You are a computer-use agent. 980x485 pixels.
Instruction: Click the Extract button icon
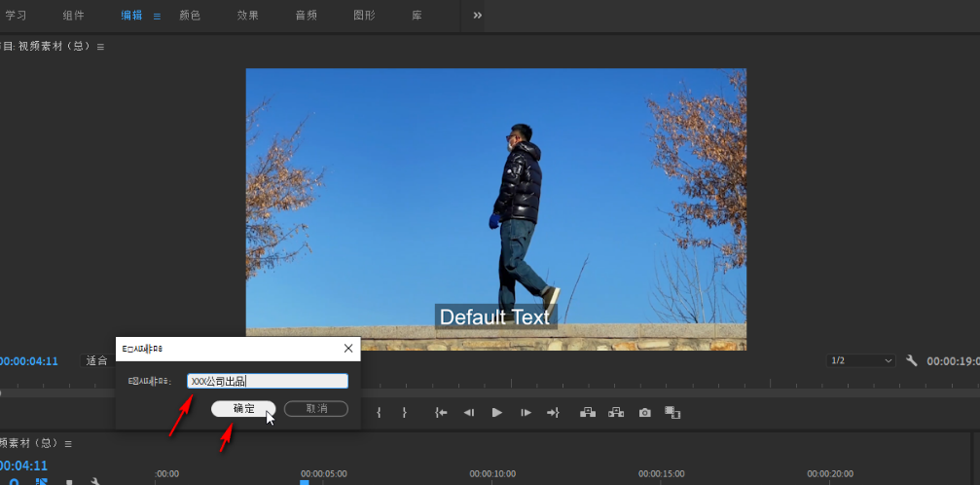pyautogui.click(x=616, y=413)
